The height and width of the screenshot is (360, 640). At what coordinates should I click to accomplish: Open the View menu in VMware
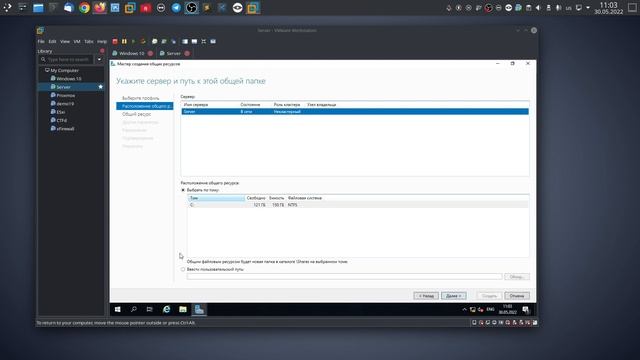[x=65, y=42]
